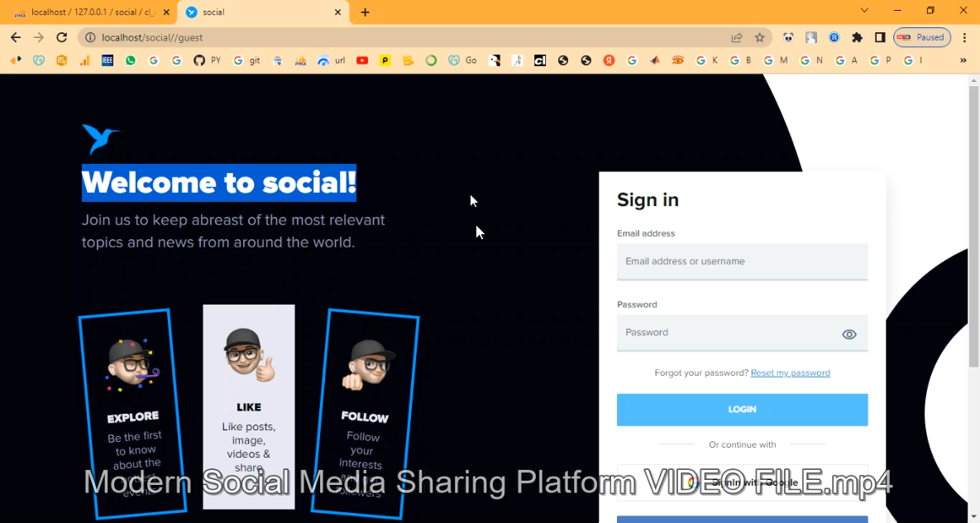Viewport: 980px width, 523px height.
Task: Open the Google 'A' bookmark
Action: tap(846, 60)
